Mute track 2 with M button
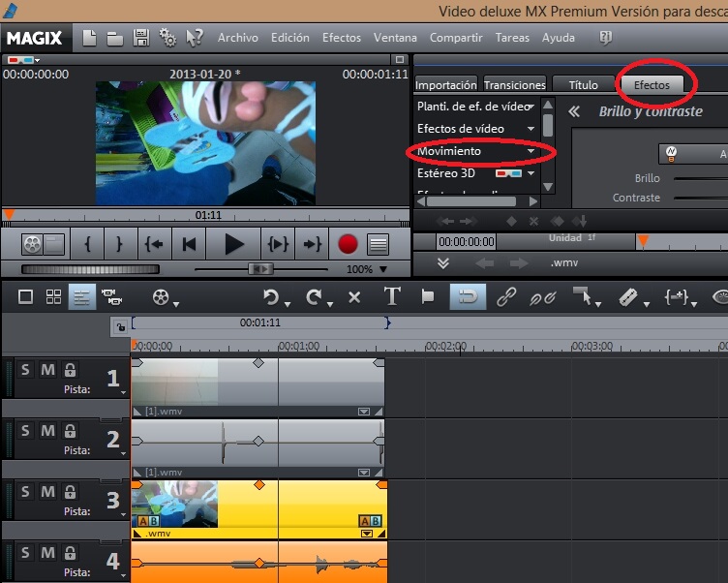728x583 pixels. pos(47,431)
